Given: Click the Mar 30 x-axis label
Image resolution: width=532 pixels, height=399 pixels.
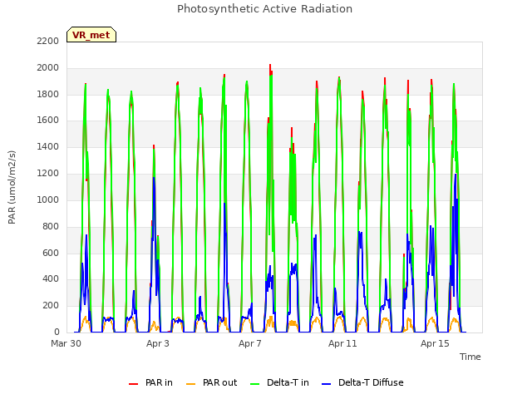Looking at the screenshot, I should click(x=66, y=343).
